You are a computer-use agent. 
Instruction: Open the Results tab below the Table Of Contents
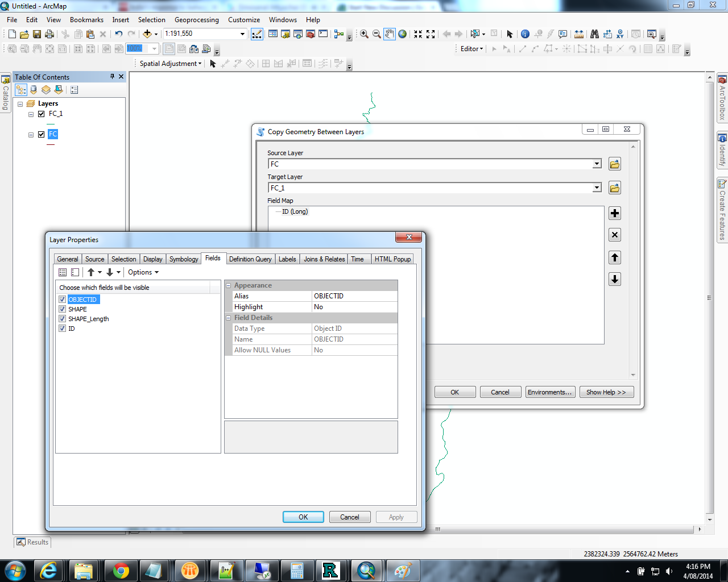(x=32, y=542)
